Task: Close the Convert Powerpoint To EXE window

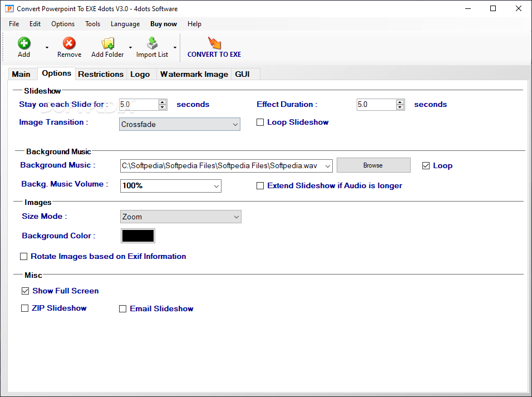Action: tap(519, 8)
